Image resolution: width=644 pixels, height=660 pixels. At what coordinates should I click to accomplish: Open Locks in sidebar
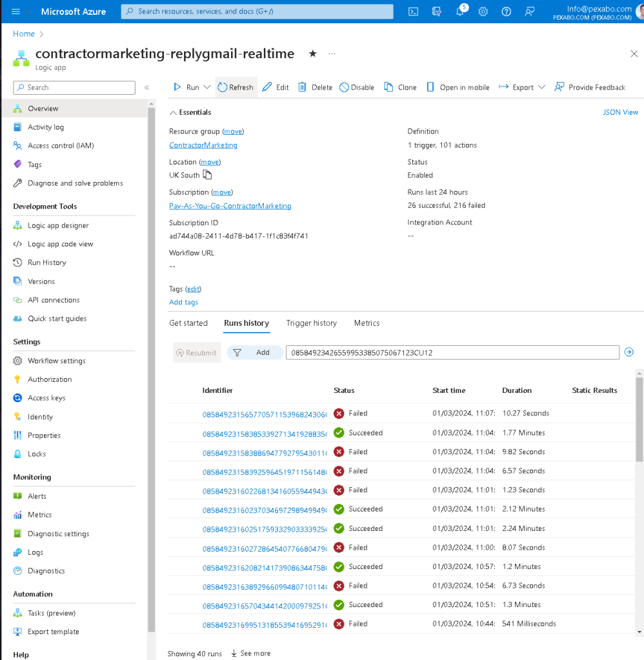tap(37, 454)
